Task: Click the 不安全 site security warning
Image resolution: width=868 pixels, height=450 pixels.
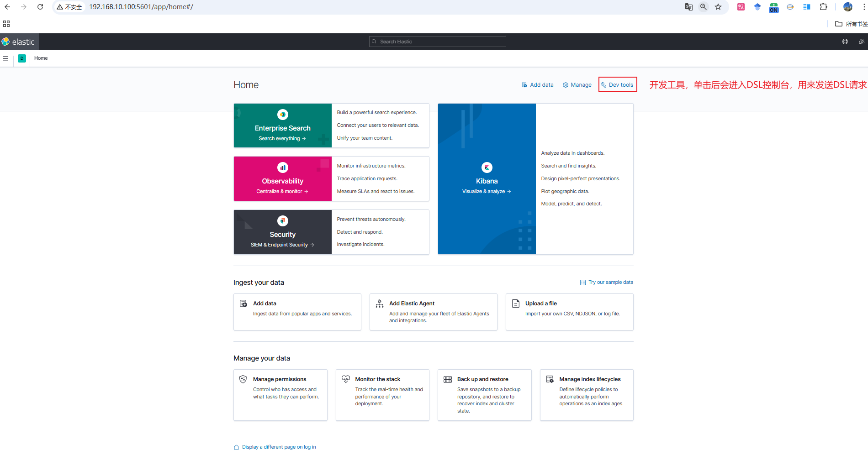Action: pos(69,7)
